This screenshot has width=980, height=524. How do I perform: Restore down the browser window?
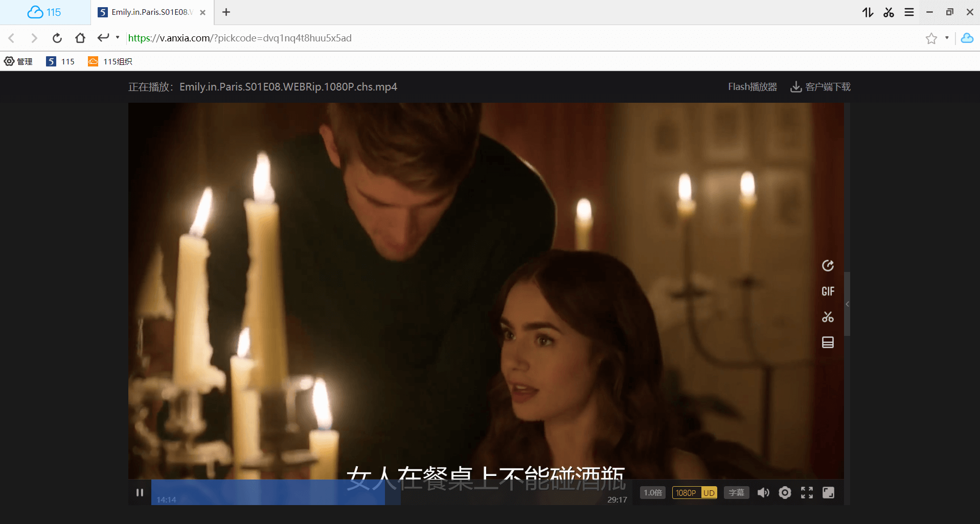coord(949,12)
